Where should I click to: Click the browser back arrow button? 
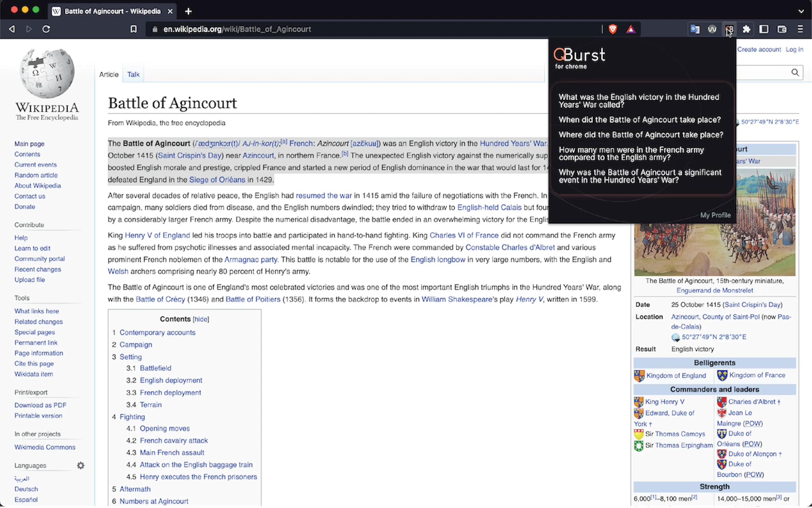click(x=12, y=29)
